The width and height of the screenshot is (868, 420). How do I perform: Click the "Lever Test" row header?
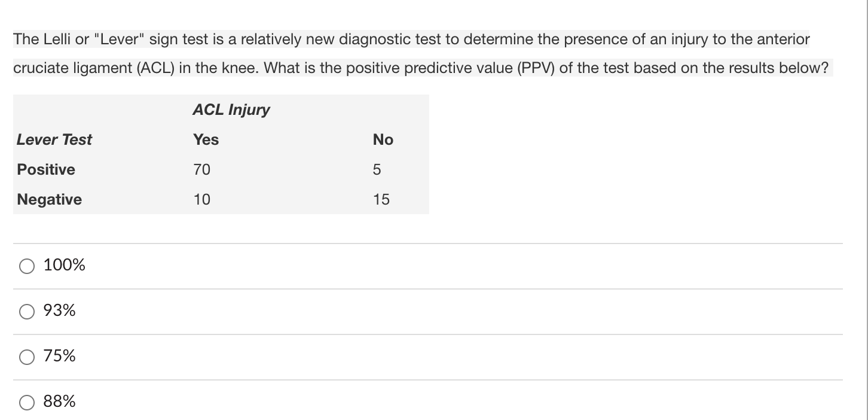(54, 139)
